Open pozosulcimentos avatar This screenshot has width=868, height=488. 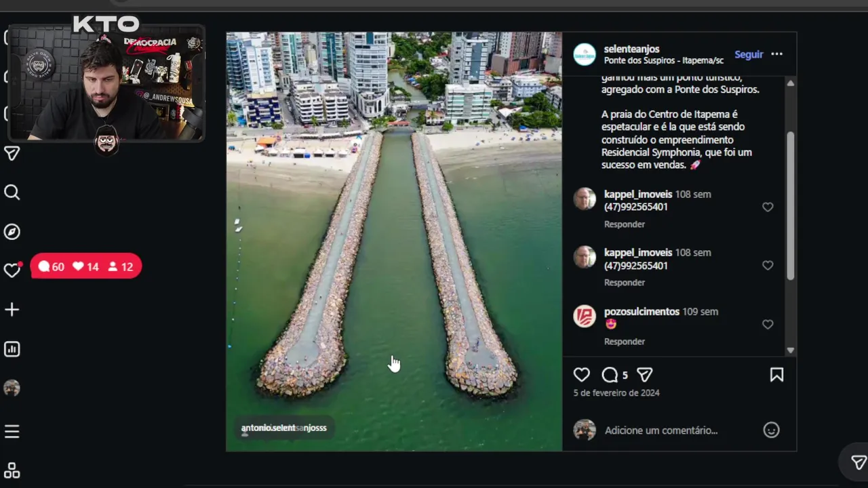point(585,317)
